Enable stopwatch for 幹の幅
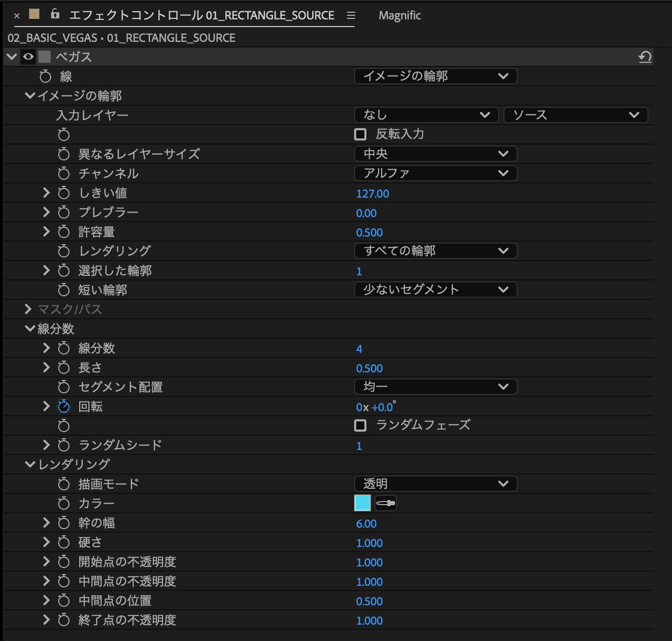The image size is (672, 641). pyautogui.click(x=63, y=523)
